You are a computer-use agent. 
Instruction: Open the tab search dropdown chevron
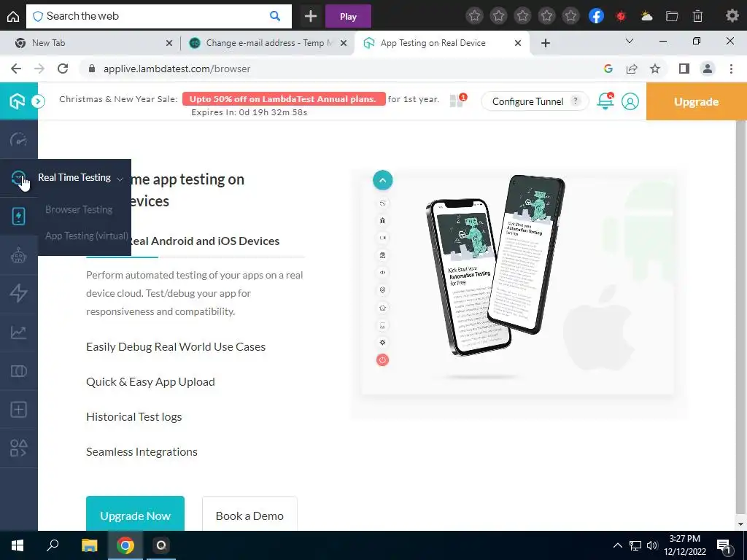point(630,41)
